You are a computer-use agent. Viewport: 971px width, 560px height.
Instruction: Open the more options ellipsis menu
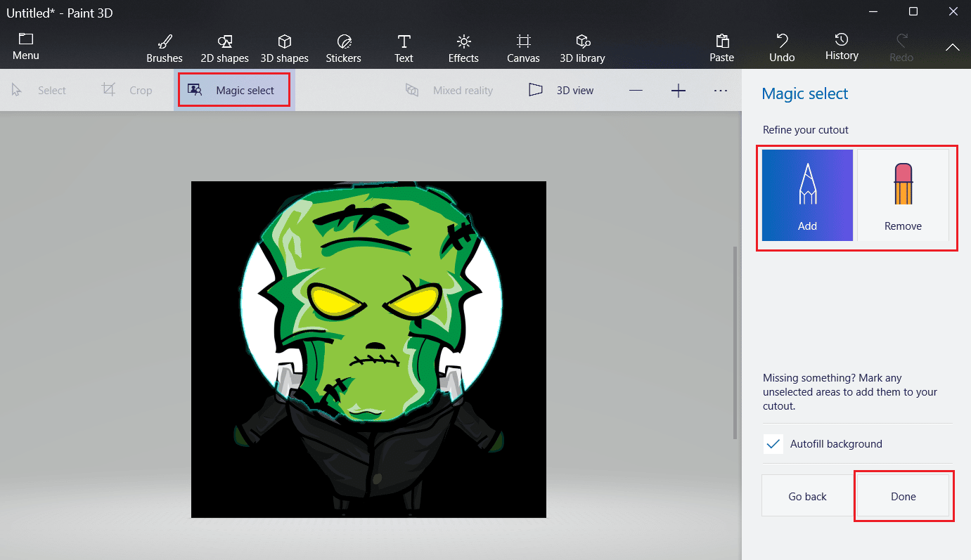721,90
